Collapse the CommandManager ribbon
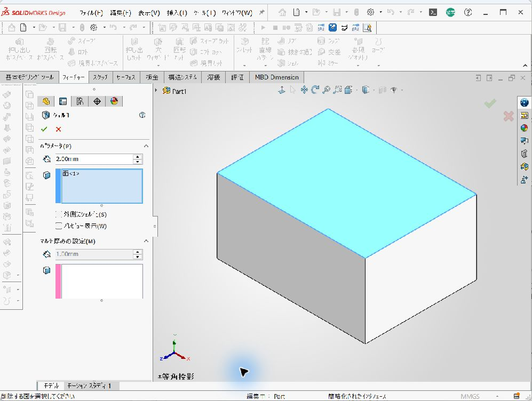The height and width of the screenshot is (401, 532). tap(525, 66)
